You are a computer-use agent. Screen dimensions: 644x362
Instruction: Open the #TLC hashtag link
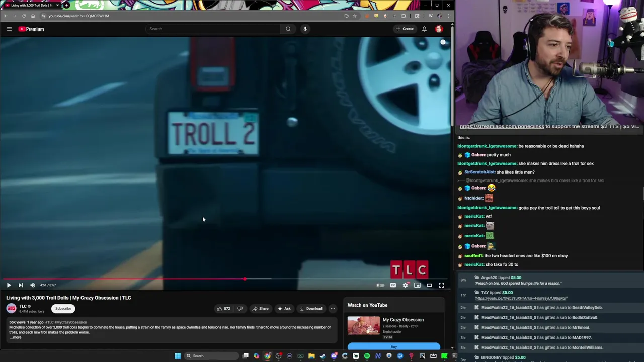pyautogui.click(x=49, y=322)
